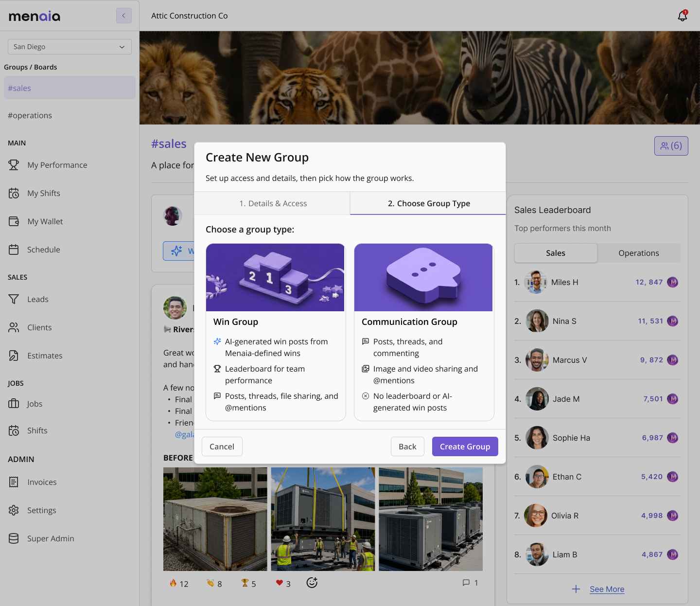Image resolution: width=700 pixels, height=606 pixels.
Task: Click the My Wallet icon
Action: pos(14,221)
